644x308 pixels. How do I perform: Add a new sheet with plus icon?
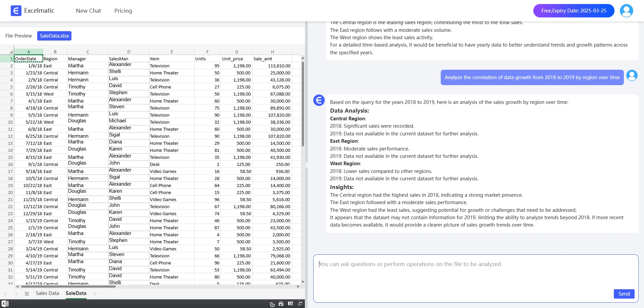click(x=95, y=294)
